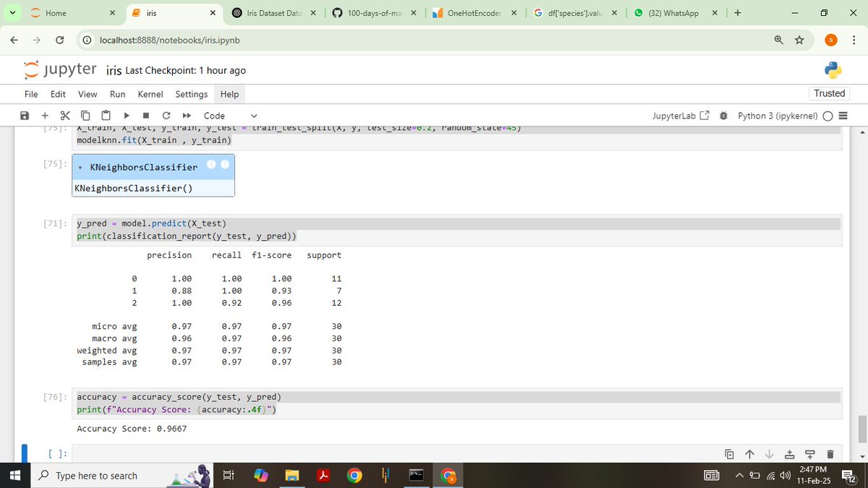Open the Edit menu
The width and height of the screenshot is (868, 488).
[x=58, y=94]
